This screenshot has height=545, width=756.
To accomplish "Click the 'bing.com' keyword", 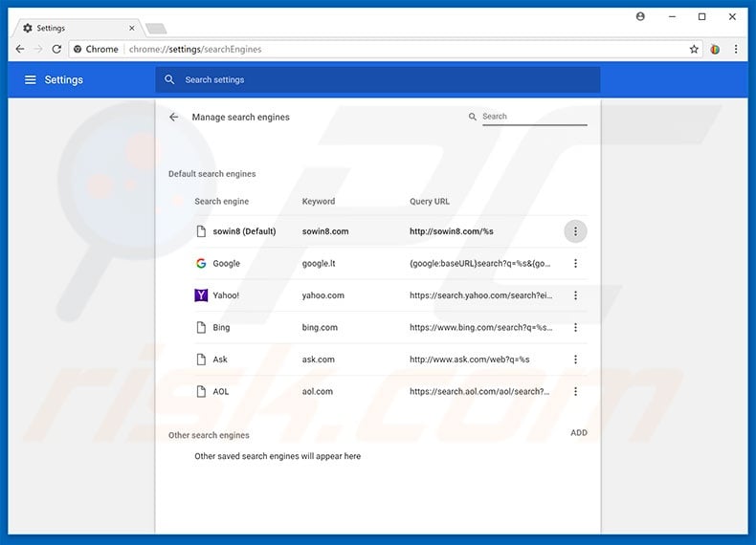I will (x=320, y=327).
